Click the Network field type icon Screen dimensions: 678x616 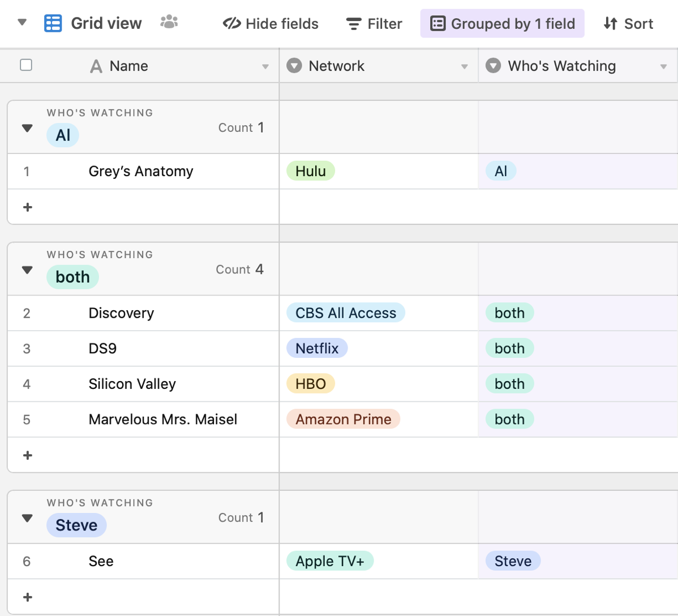294,66
